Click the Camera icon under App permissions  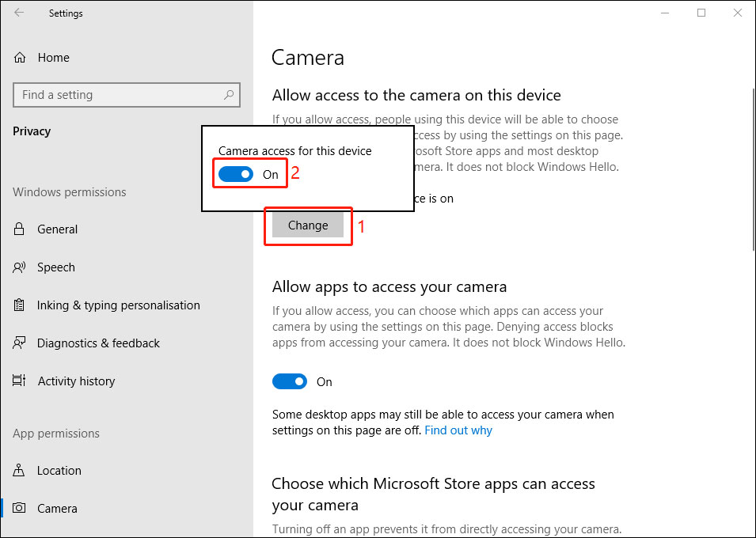click(18, 508)
